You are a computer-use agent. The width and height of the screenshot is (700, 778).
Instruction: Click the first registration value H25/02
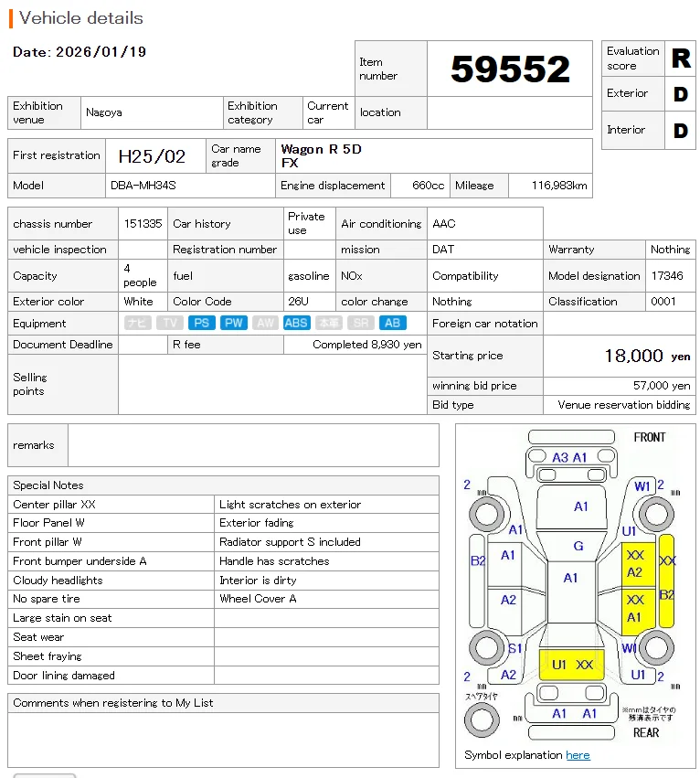click(152, 156)
